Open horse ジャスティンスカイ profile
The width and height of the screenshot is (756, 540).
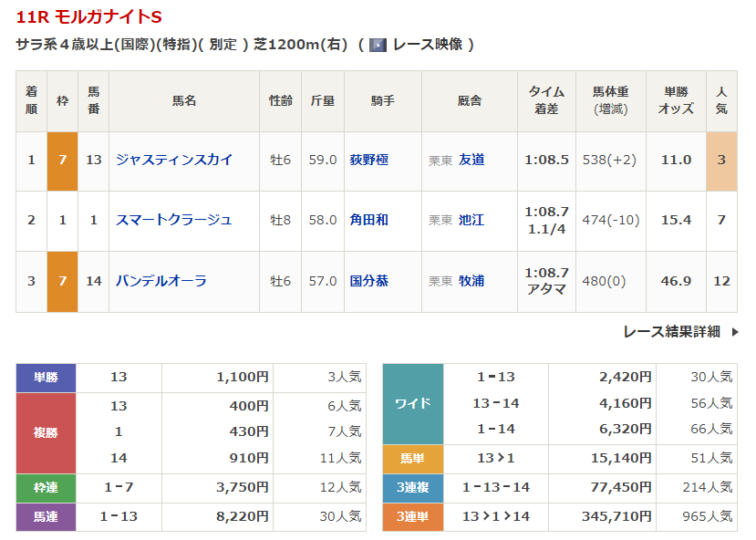point(174,160)
